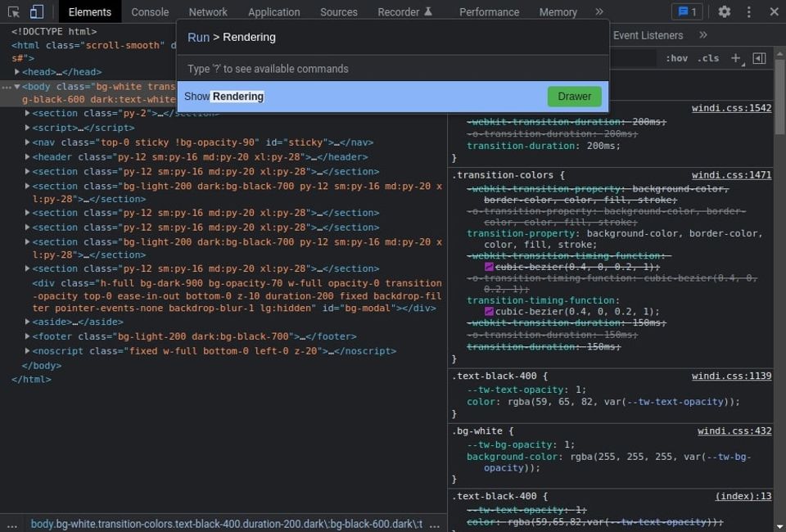Image resolution: width=786 pixels, height=532 pixels.
Task: Show more DevTools tabs chevron
Action: [x=599, y=11]
